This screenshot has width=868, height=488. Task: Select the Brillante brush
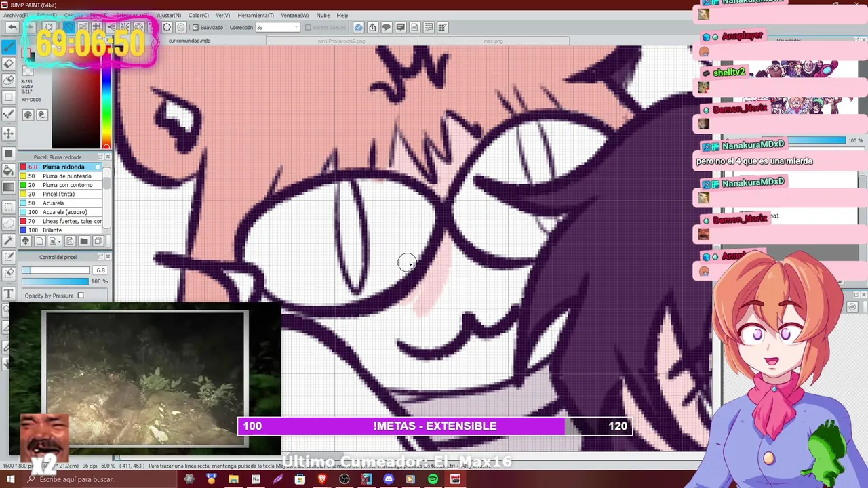point(61,230)
